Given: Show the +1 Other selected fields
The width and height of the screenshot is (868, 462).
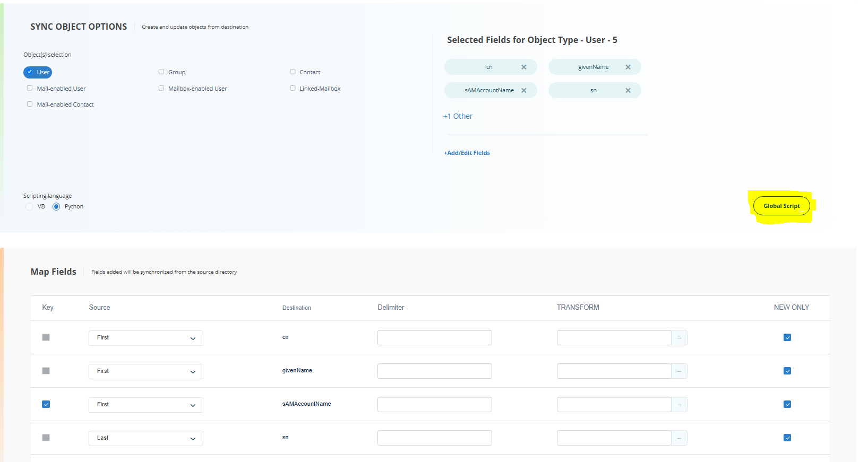Looking at the screenshot, I should [458, 116].
